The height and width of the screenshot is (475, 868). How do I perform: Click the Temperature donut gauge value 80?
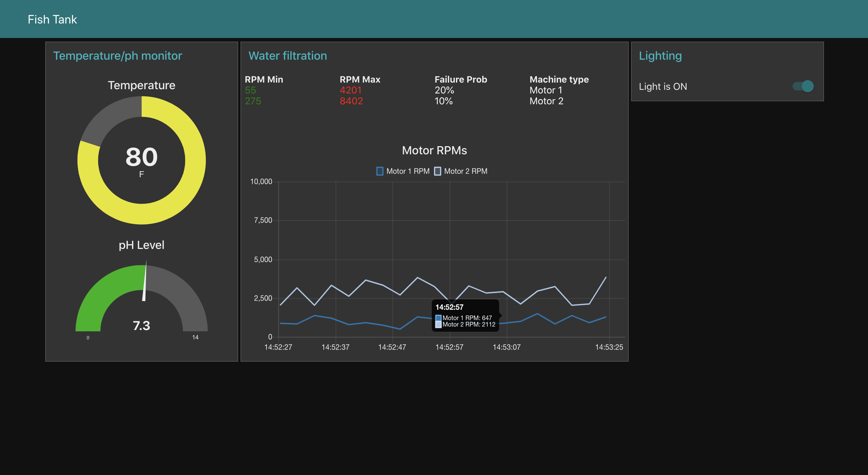pos(142,157)
